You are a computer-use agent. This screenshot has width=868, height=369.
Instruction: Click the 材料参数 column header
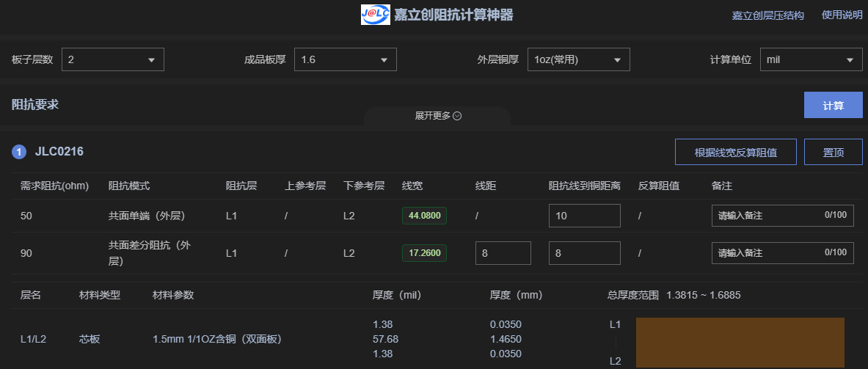[x=173, y=296]
